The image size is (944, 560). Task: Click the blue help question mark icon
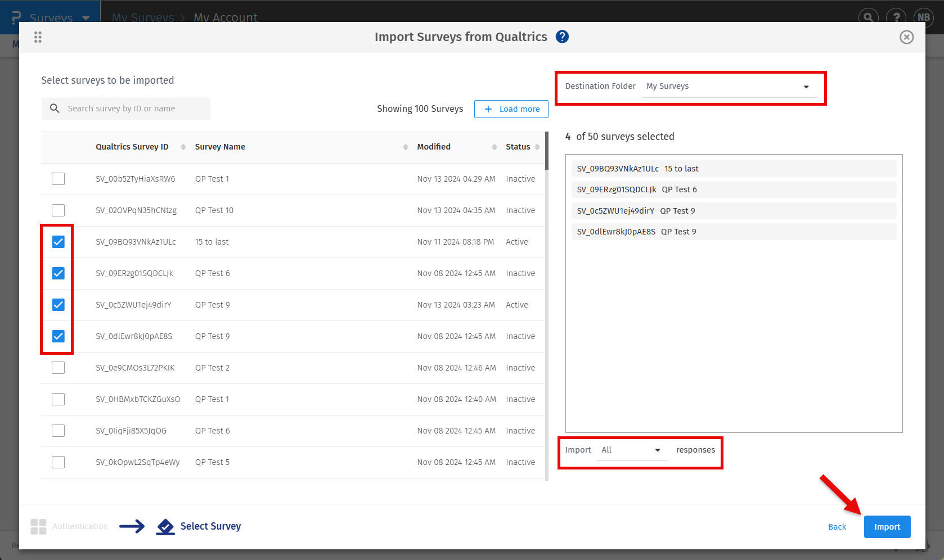point(562,37)
